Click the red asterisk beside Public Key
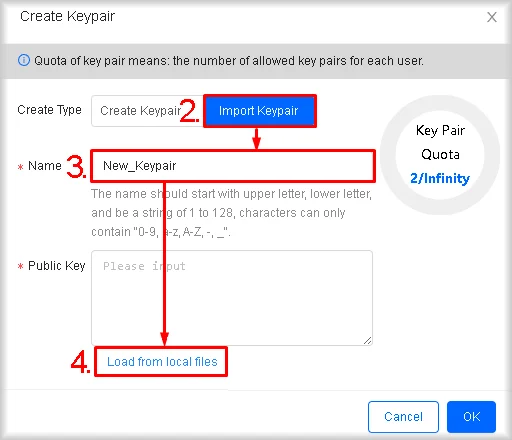The image size is (512, 440). (x=21, y=266)
